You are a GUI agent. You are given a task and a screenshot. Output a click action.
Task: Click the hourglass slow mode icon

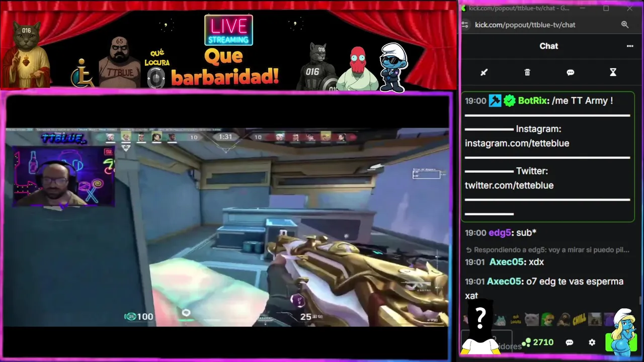[613, 72]
